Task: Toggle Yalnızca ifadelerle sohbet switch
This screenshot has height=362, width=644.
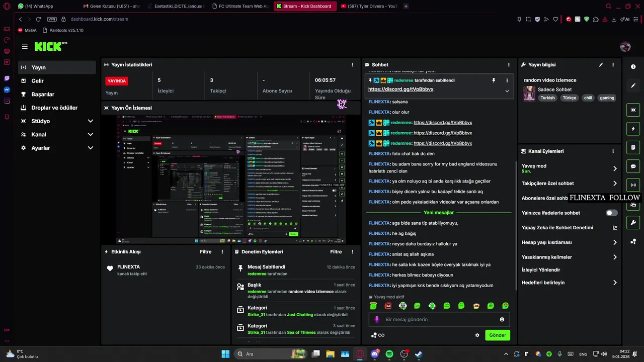Action: tap(611, 213)
